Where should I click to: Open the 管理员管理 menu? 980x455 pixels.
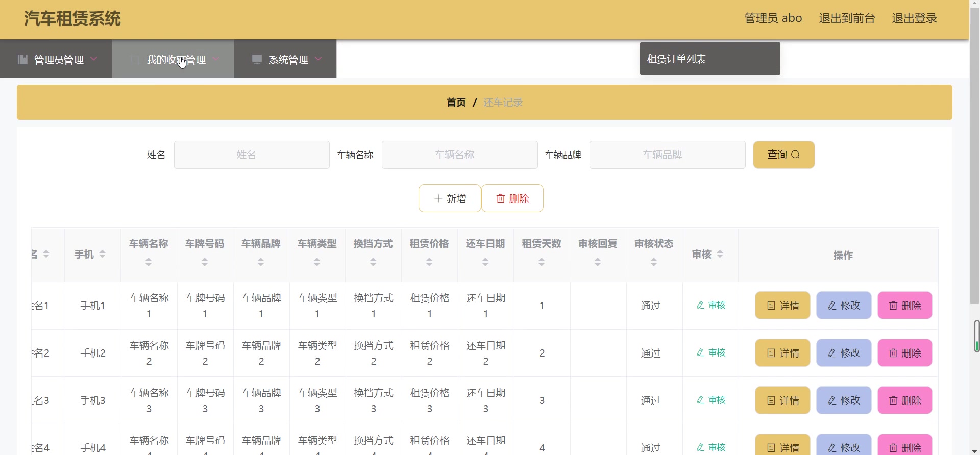click(x=56, y=59)
